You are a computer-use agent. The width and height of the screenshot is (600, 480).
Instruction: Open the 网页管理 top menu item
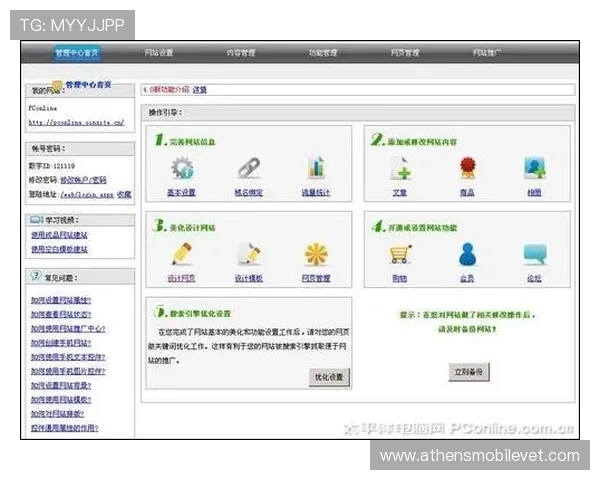tap(405, 53)
